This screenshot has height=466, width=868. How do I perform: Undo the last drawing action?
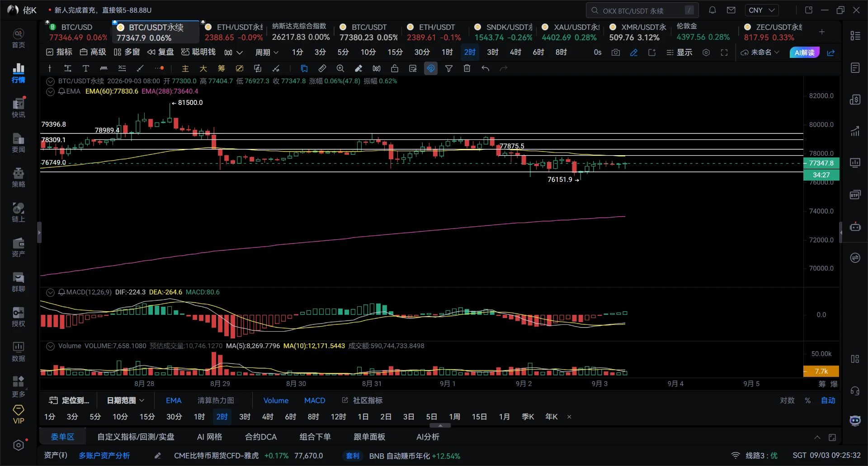[485, 68]
